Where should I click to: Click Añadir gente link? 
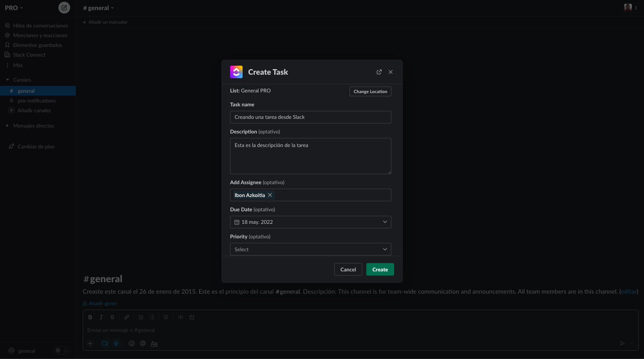pyautogui.click(x=100, y=303)
